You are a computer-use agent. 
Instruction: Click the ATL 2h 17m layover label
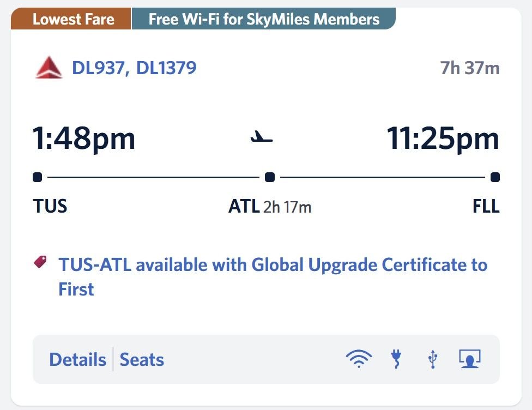pos(270,207)
